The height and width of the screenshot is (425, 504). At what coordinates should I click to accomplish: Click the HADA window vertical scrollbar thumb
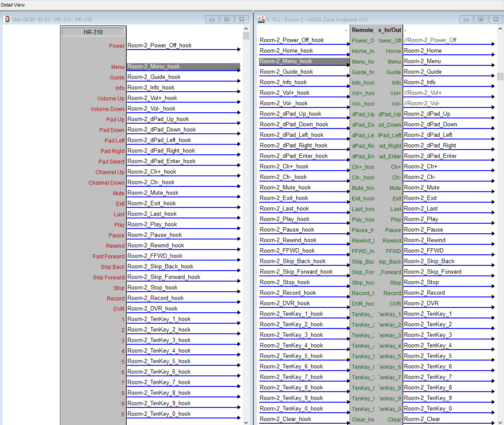(500, 76)
